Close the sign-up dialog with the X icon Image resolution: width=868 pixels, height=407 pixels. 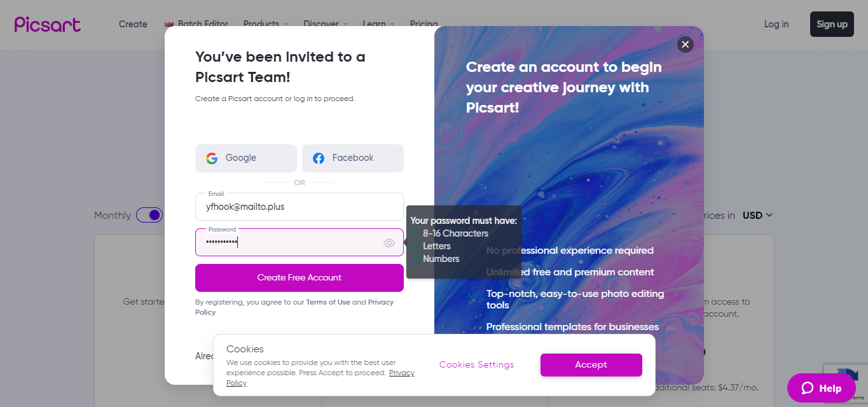[685, 44]
